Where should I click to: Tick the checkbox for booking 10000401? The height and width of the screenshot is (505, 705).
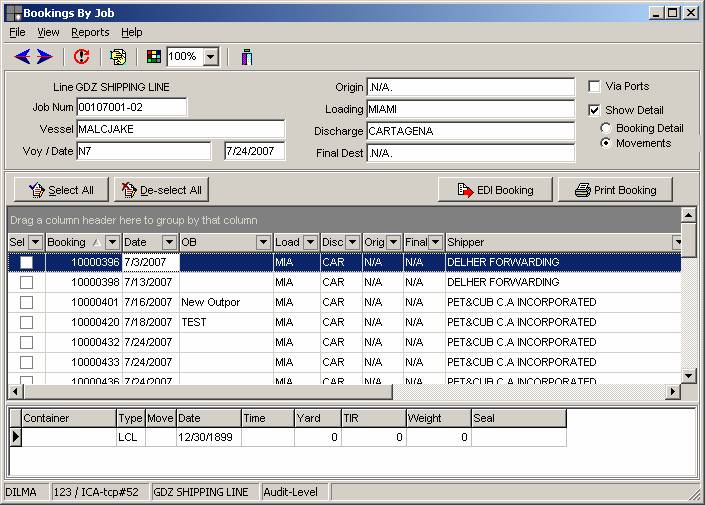(26, 302)
